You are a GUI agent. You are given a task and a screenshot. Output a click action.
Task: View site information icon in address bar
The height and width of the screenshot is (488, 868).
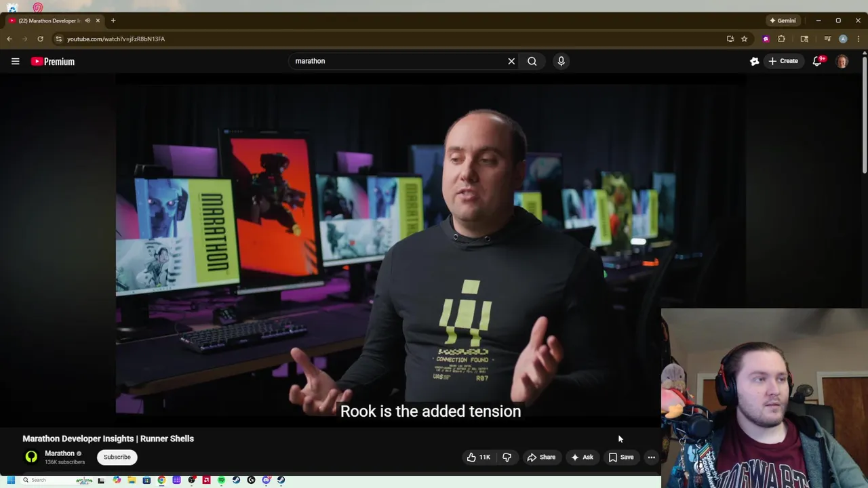coord(58,39)
